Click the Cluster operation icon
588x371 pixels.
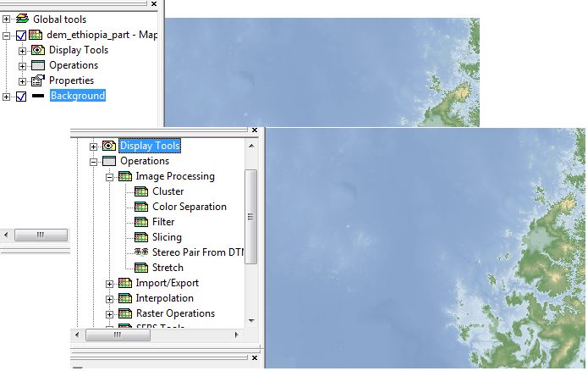click(141, 191)
